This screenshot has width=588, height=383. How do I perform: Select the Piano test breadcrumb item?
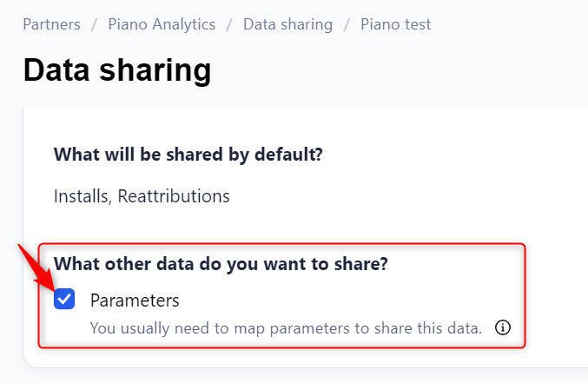point(395,24)
